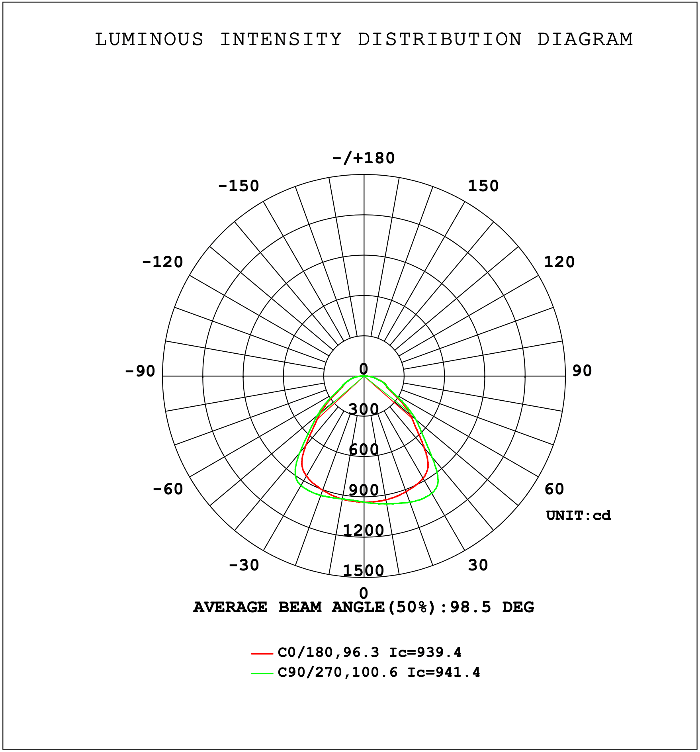
Task: Click the Average Beam Angle text
Action: point(364,607)
